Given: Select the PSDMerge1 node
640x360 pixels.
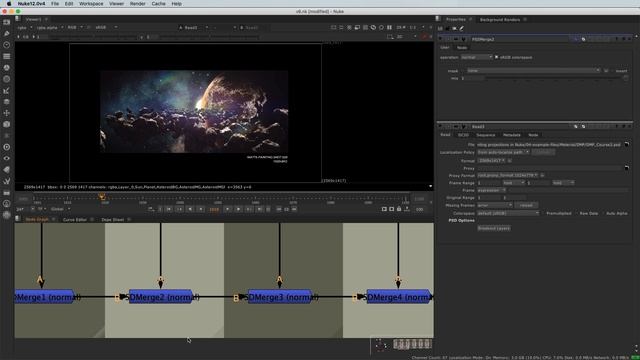Looking at the screenshot, I should (x=45, y=297).
